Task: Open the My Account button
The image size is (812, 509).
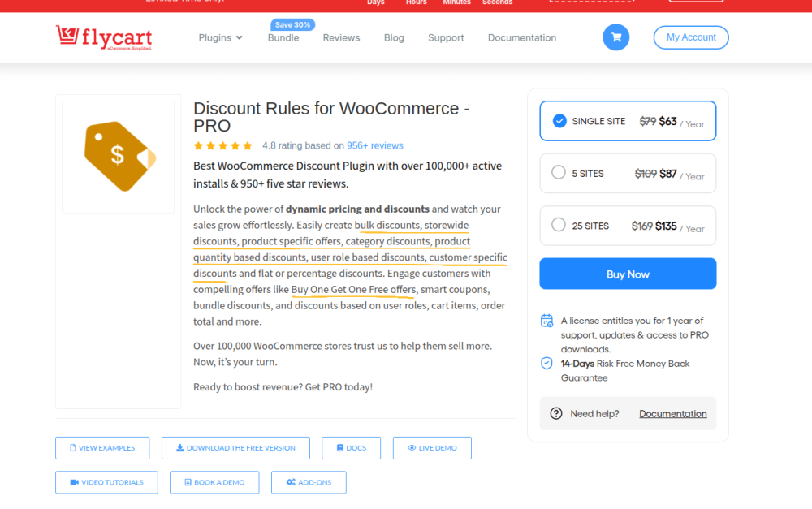Action: (x=691, y=37)
